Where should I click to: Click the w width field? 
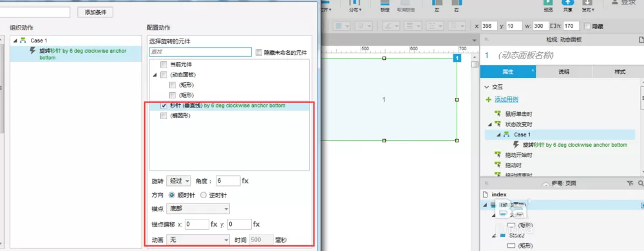tap(540, 26)
